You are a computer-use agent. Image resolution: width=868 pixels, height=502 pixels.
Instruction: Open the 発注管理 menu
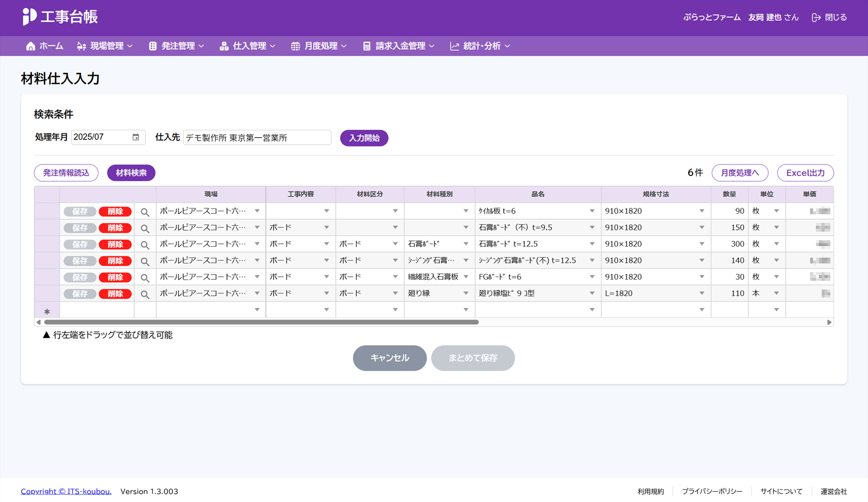pyautogui.click(x=176, y=46)
